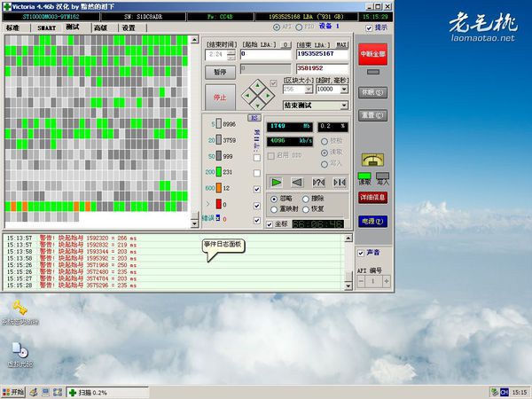Click the orange 600 ms color swatch
The width and height of the screenshot is (532, 399).
point(219,188)
